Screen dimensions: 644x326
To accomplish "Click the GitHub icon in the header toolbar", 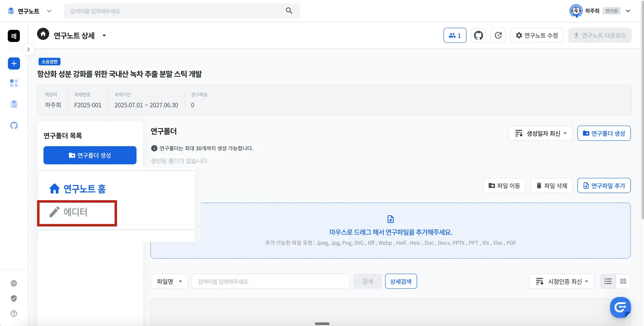I will (x=478, y=36).
